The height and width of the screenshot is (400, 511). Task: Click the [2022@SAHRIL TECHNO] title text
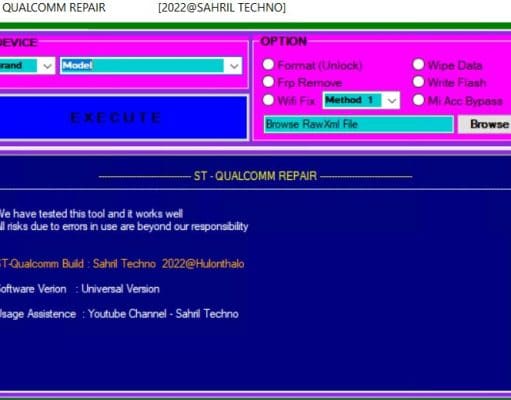(x=222, y=7)
